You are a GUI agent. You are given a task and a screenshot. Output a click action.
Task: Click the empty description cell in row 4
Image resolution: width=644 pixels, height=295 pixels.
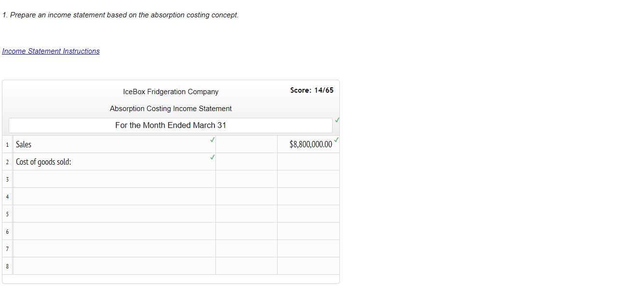click(114, 196)
